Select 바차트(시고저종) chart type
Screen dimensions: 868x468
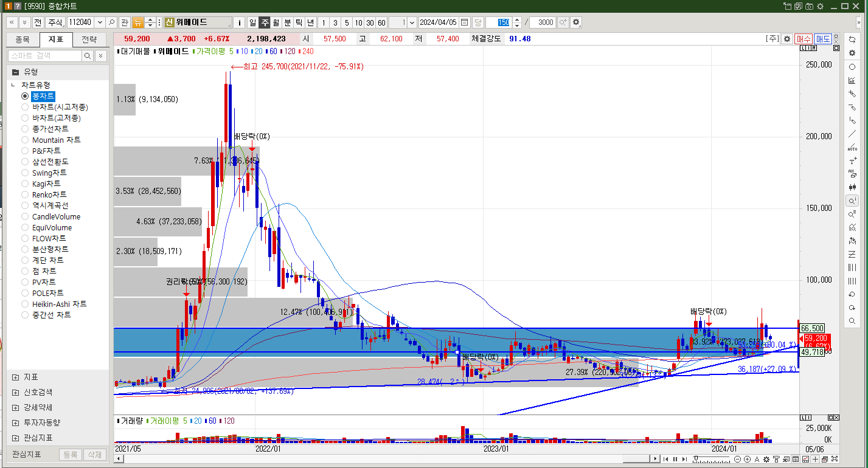click(x=60, y=107)
